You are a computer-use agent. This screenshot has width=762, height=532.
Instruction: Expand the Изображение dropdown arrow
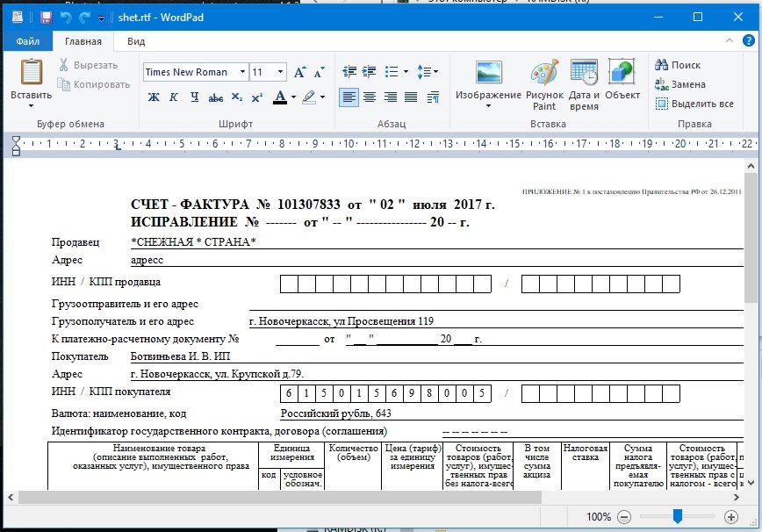488,106
